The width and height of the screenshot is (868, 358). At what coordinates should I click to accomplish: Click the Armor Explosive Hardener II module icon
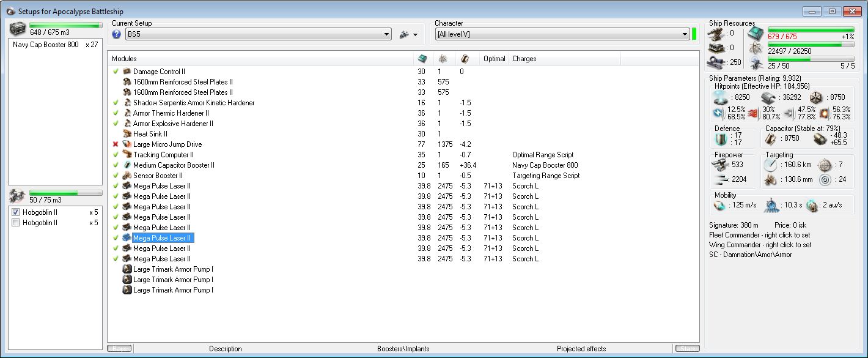pyautogui.click(x=127, y=124)
